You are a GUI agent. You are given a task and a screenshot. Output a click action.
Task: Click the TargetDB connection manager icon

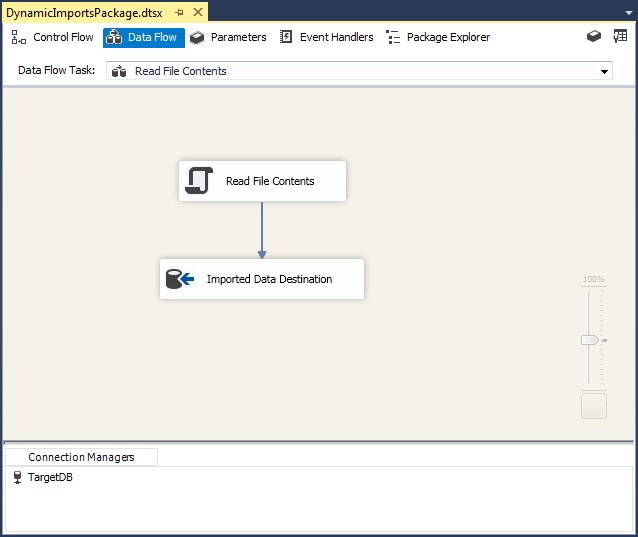point(17,478)
